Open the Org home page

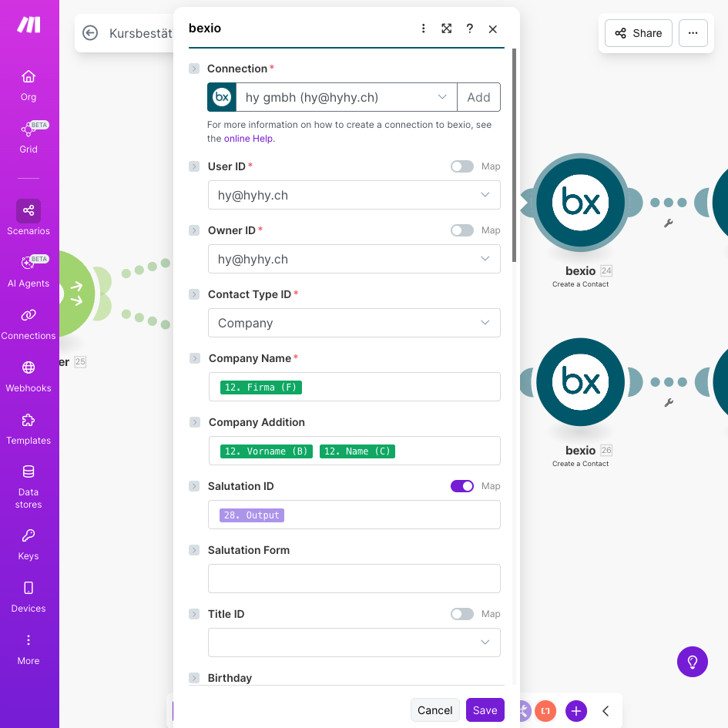coord(29,86)
